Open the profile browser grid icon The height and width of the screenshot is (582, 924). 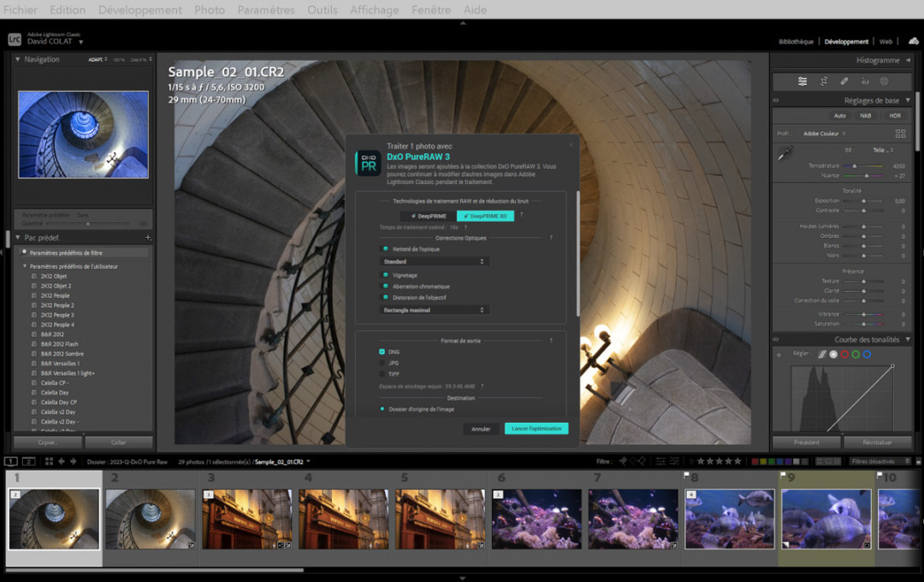click(x=900, y=134)
